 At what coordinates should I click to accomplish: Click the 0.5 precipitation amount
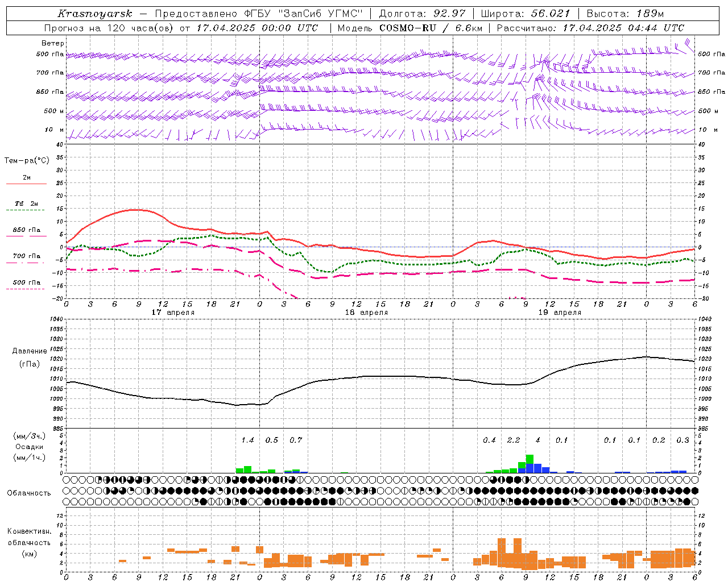point(272,440)
